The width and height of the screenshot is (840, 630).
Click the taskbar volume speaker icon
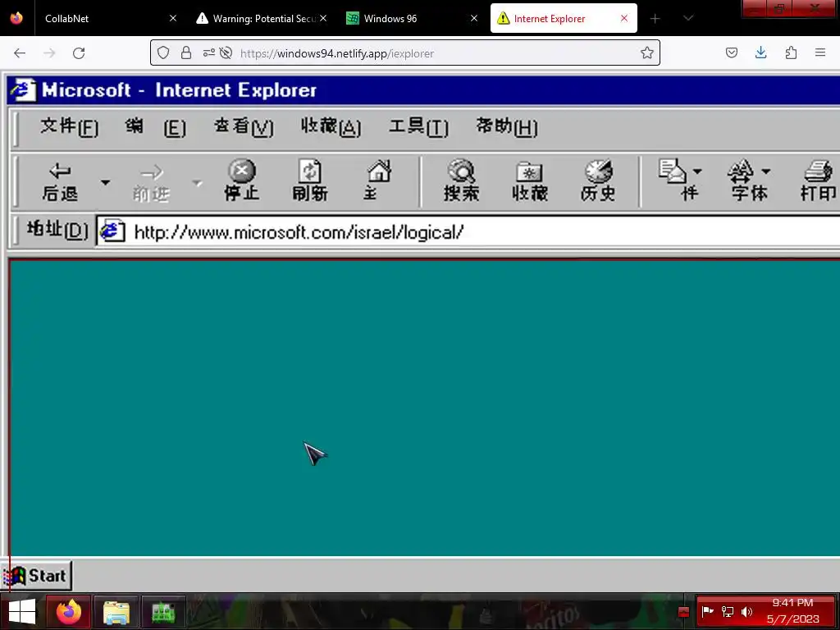click(x=746, y=612)
